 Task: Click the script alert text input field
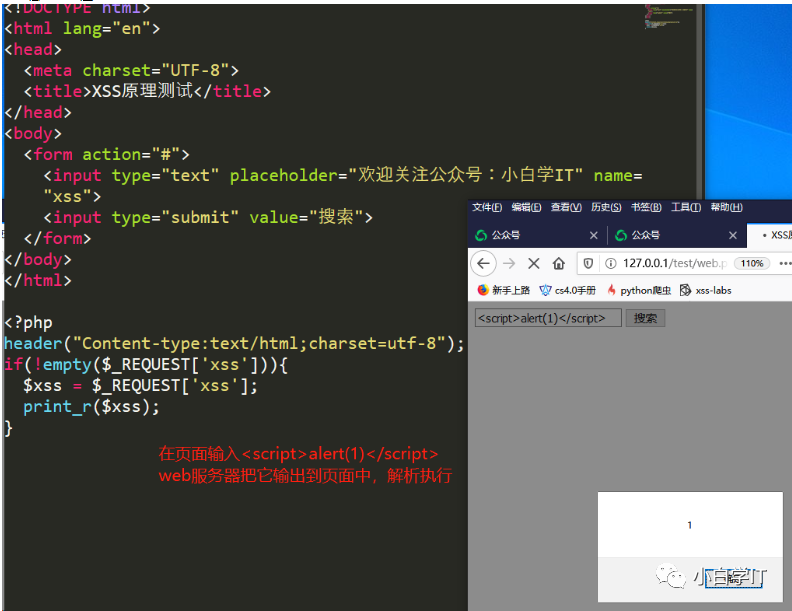coord(548,318)
